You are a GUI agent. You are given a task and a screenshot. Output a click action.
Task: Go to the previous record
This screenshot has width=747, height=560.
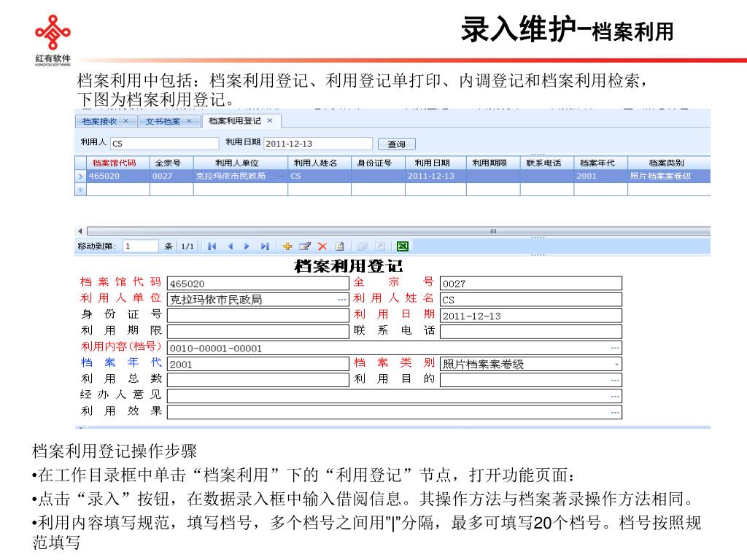pos(230,246)
